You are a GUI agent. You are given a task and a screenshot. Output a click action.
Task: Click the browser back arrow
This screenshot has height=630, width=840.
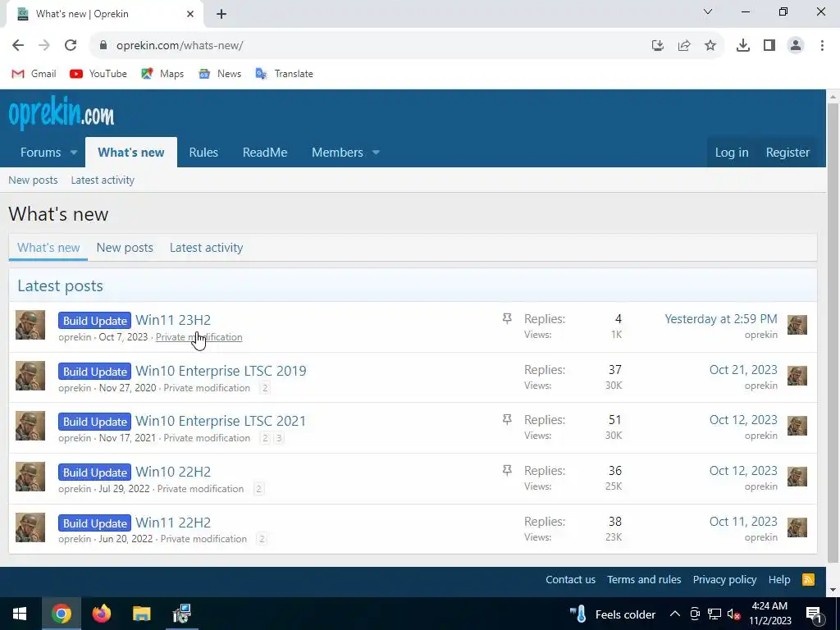pos(18,46)
